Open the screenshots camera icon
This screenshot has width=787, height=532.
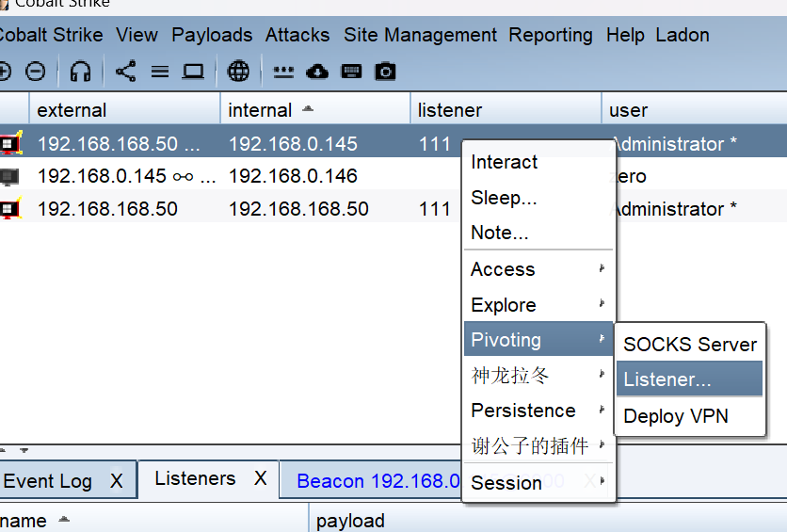385,71
